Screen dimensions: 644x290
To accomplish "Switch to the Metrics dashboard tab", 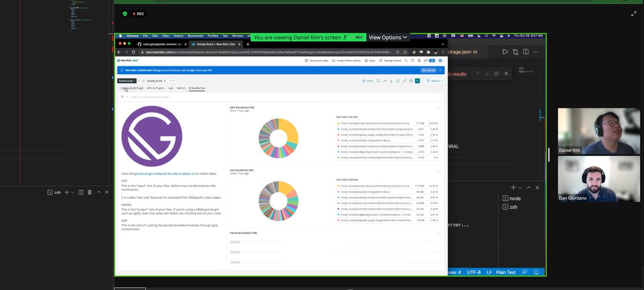I will 181,88.
